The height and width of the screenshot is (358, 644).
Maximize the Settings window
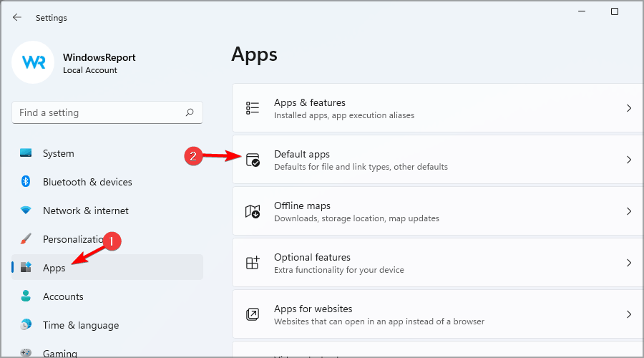615,11
